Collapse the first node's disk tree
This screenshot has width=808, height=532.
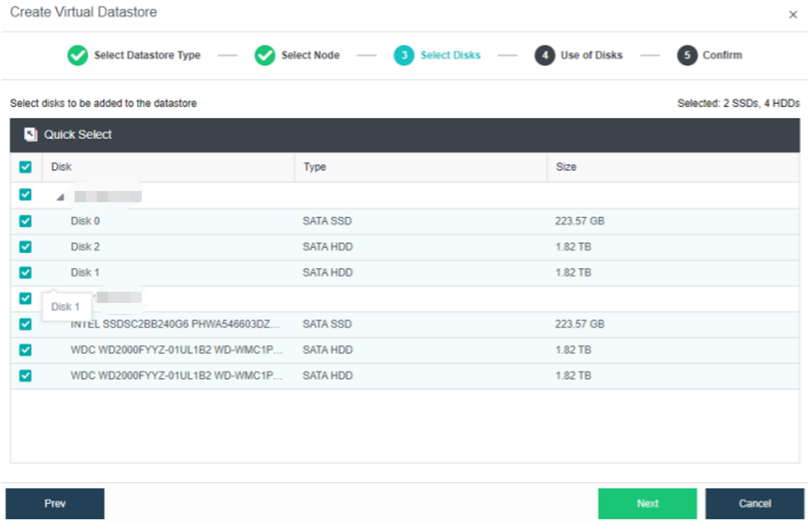[x=60, y=197]
